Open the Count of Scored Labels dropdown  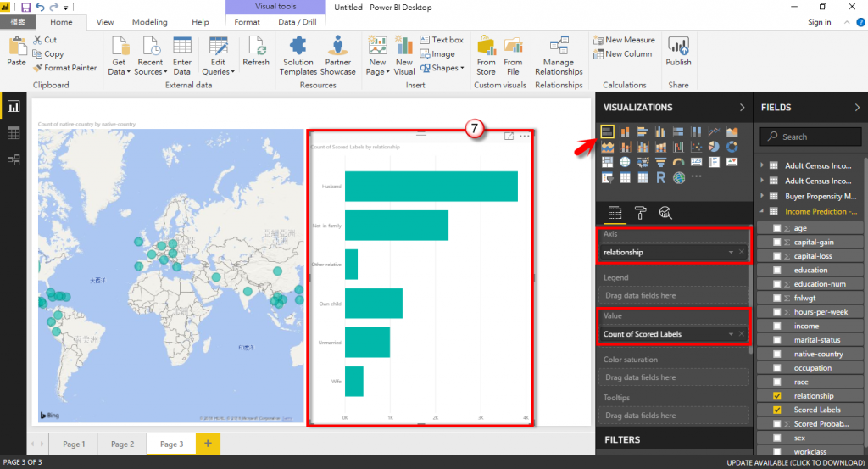tap(731, 334)
